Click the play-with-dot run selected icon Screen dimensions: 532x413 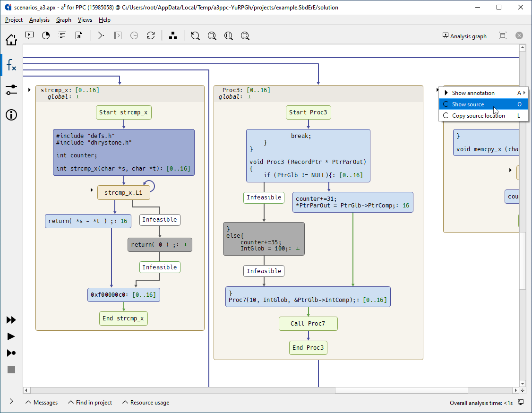tap(11, 353)
